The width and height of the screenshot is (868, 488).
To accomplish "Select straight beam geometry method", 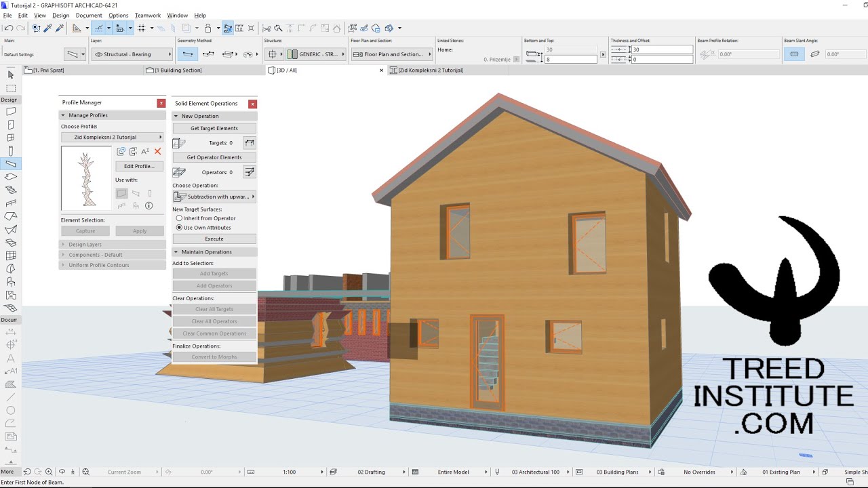I will (x=188, y=54).
